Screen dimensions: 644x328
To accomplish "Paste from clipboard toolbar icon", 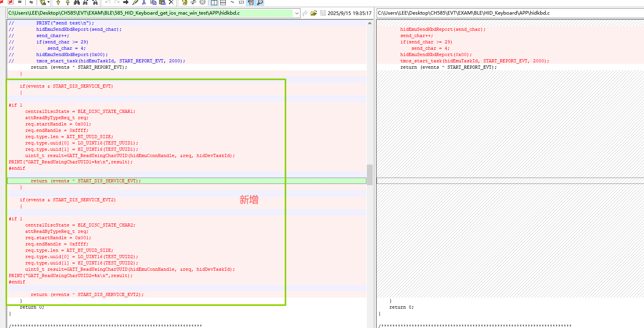I will tap(162, 2).
